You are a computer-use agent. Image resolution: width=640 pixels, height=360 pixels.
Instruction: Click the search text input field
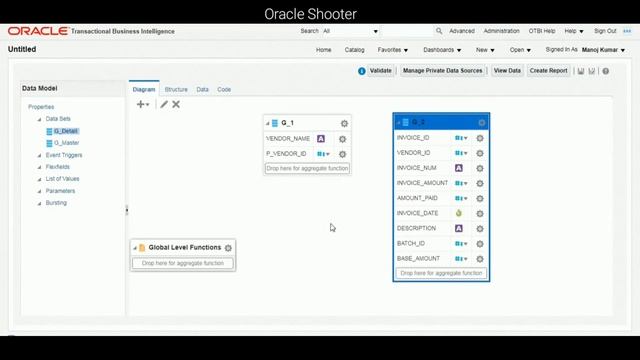[407, 31]
